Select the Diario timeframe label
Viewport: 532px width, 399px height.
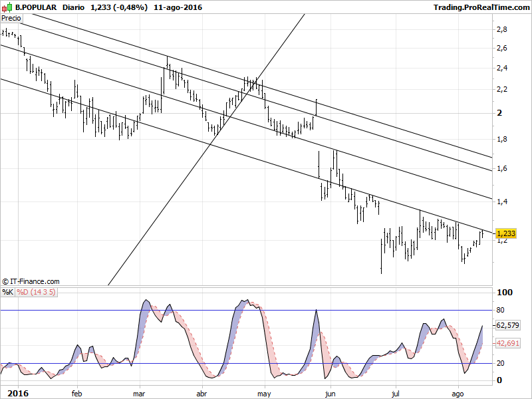click(77, 7)
